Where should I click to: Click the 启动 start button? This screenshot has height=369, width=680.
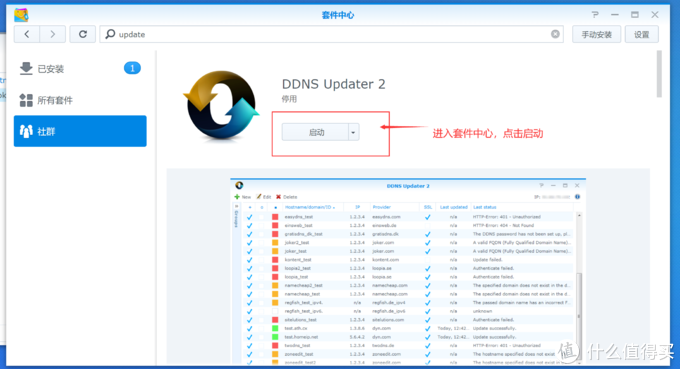coord(315,132)
